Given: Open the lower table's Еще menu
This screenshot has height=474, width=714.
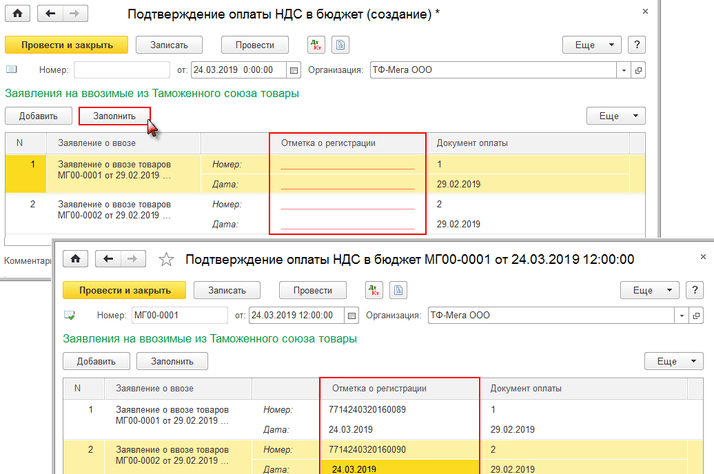Looking at the screenshot, I should (x=676, y=361).
